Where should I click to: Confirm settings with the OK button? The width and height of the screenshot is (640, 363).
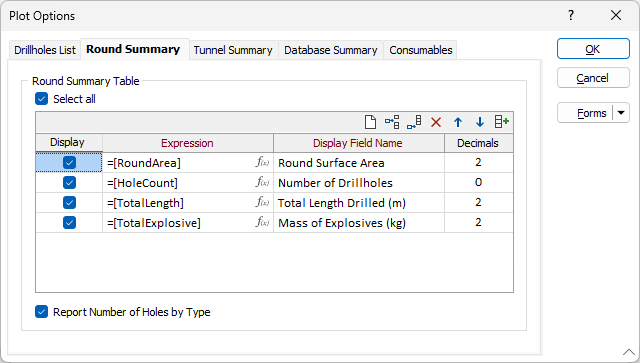593,49
